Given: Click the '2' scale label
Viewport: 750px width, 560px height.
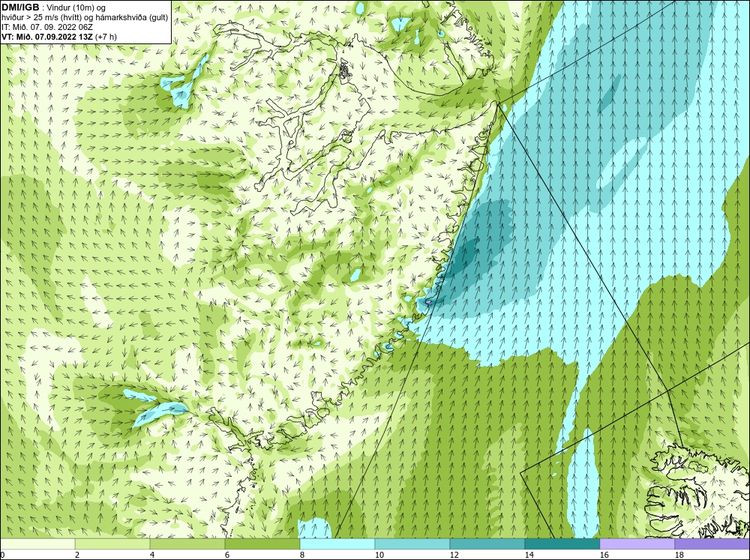Looking at the screenshot, I should tap(77, 555).
